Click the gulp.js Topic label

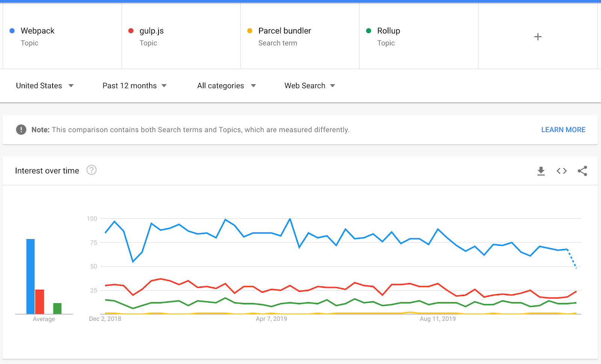click(x=149, y=43)
